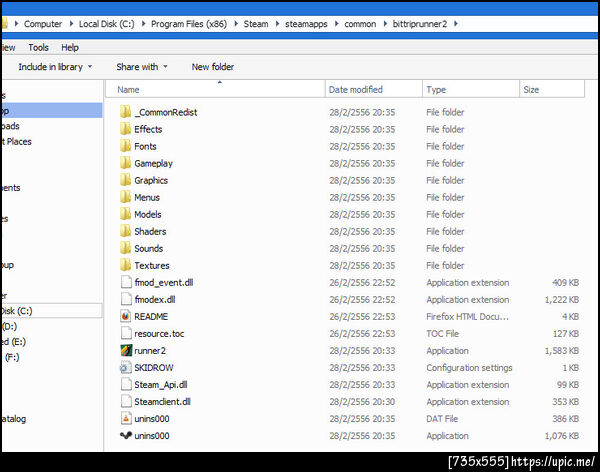Open the Share with dropdown
600x472 pixels.
(x=142, y=67)
